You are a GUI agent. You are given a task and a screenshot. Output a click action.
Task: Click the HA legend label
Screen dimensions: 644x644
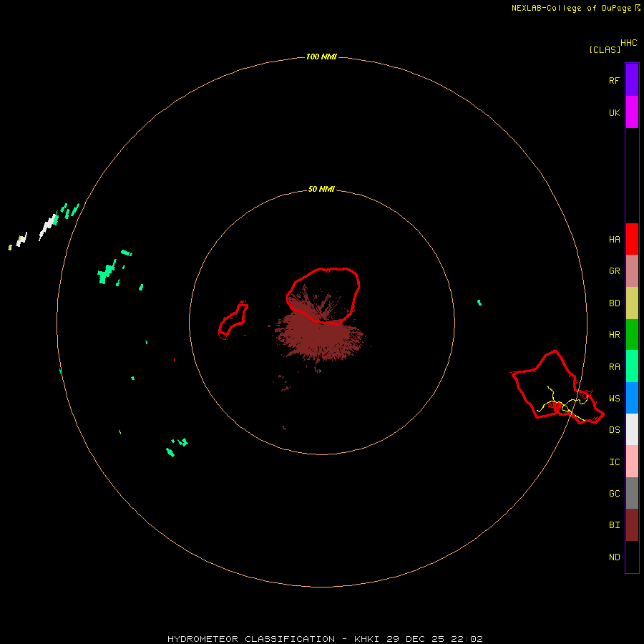tap(614, 240)
